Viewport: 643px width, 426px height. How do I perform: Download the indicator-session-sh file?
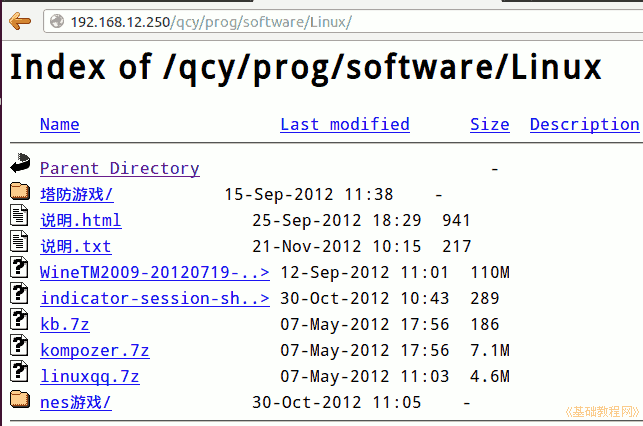[x=155, y=298]
